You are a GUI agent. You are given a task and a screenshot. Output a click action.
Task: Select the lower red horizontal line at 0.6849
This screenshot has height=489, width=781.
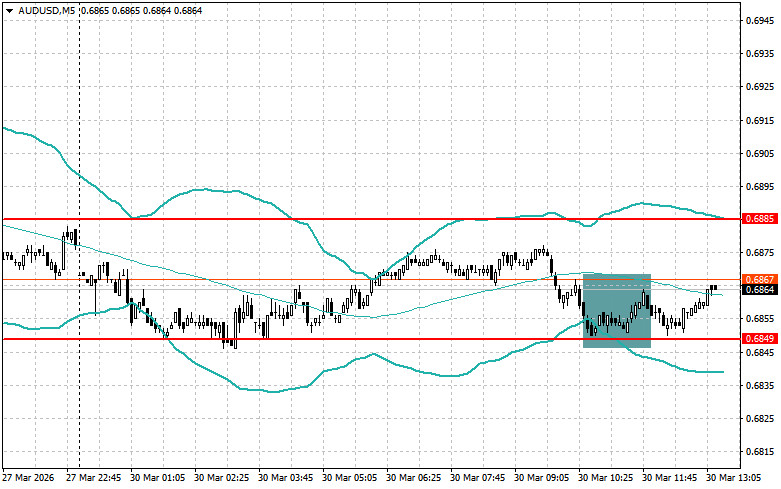(371, 339)
